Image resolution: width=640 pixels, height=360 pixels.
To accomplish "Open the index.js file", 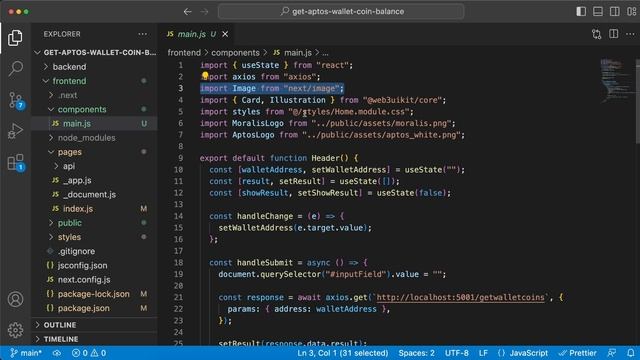I will pyautogui.click(x=94, y=209).
